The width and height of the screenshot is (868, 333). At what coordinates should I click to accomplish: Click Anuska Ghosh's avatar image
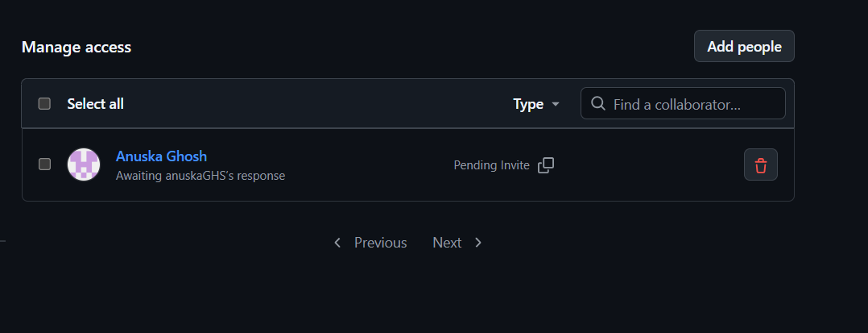(x=84, y=164)
